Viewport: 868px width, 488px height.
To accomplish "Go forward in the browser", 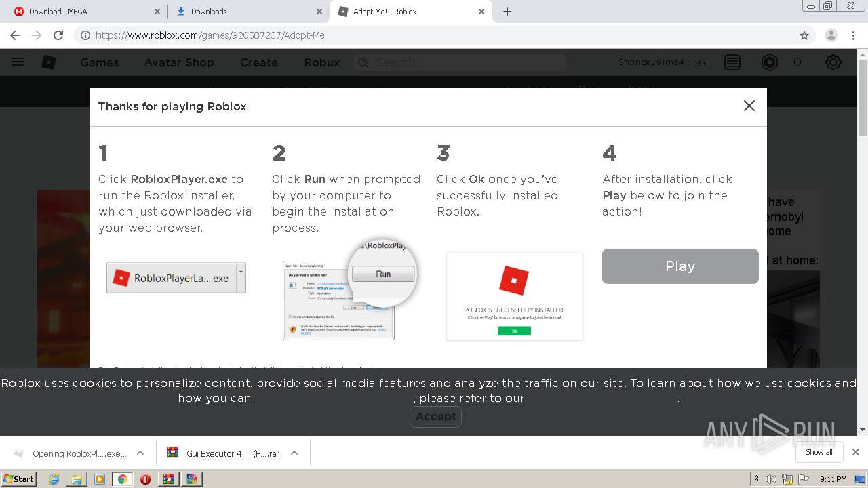I will [x=37, y=35].
